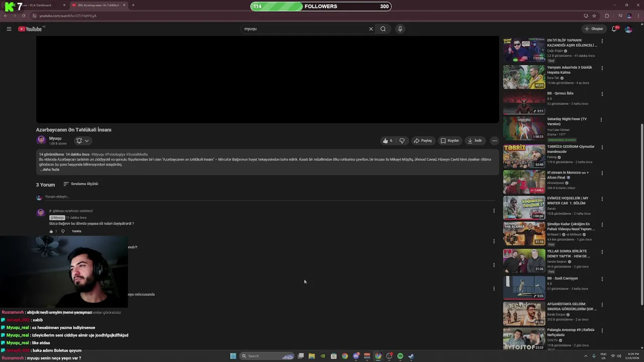Open 'Sıralama ölçütü' comment sort menu
This screenshot has width=644, height=362.
click(80, 184)
